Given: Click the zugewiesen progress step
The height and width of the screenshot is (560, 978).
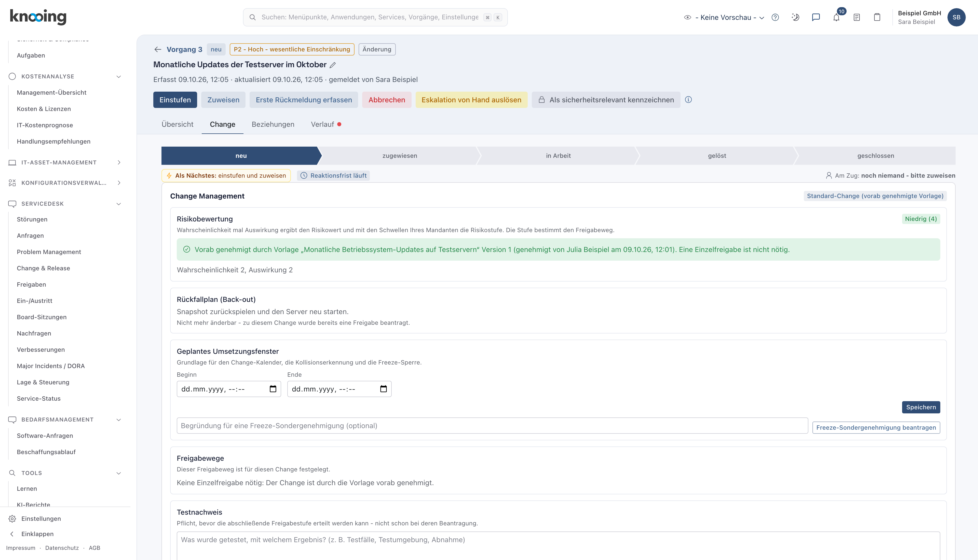Looking at the screenshot, I should (400, 156).
